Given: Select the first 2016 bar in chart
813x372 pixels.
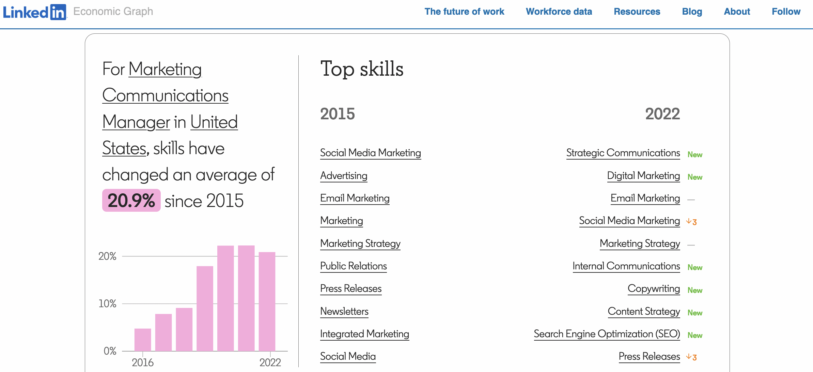Looking at the screenshot, I should coord(143,339).
